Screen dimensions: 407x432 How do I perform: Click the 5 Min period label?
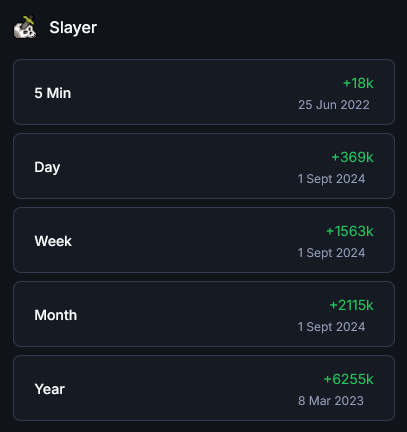coord(53,93)
